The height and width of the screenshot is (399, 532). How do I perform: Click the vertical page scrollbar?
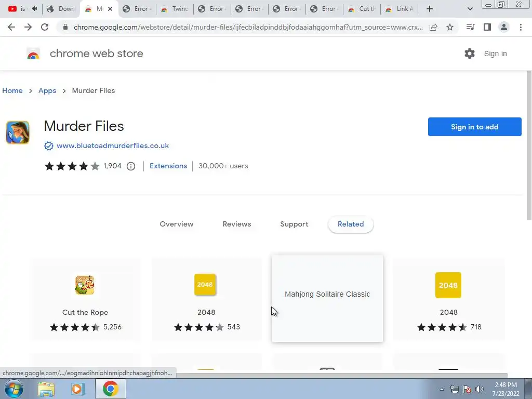(528, 146)
